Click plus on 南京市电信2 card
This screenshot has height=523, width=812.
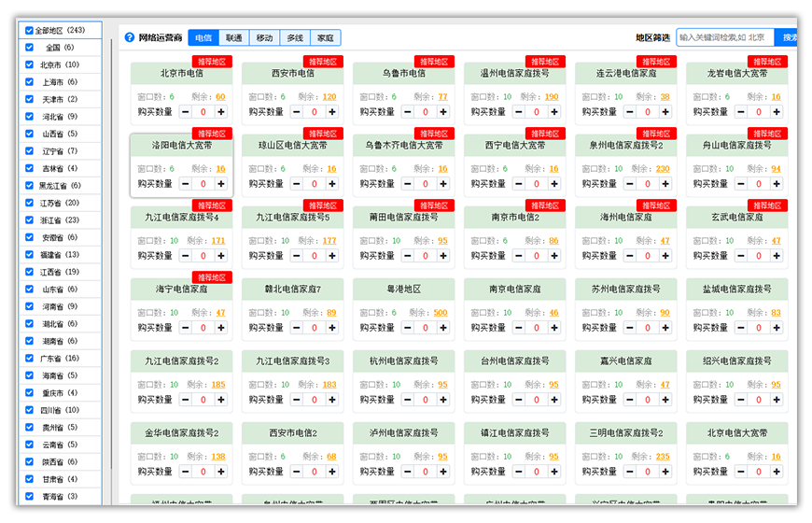(554, 256)
